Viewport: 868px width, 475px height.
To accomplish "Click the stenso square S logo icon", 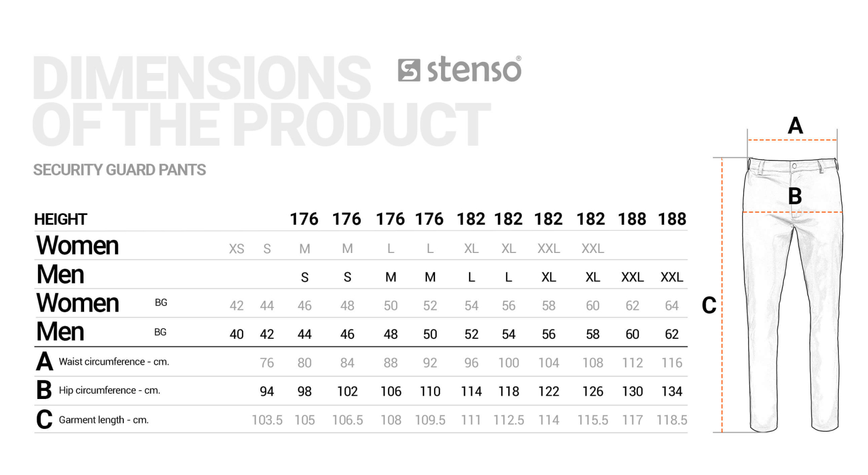I will tap(409, 70).
